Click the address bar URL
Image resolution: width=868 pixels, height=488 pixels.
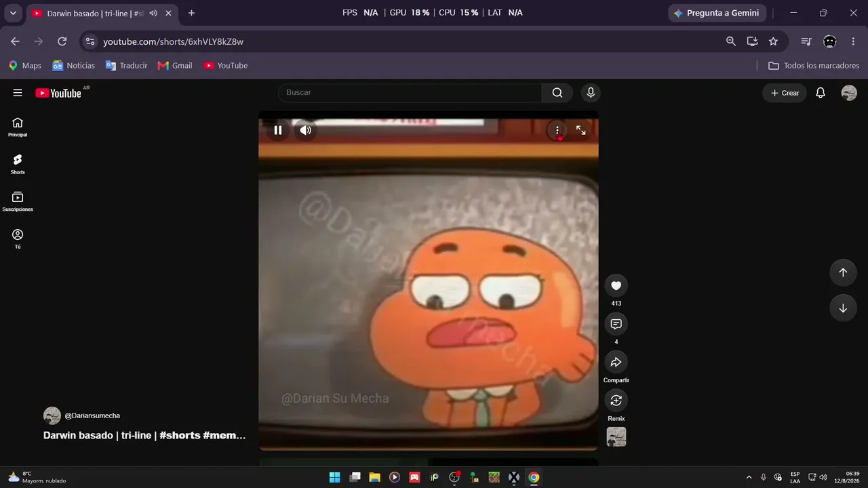pyautogui.click(x=173, y=41)
